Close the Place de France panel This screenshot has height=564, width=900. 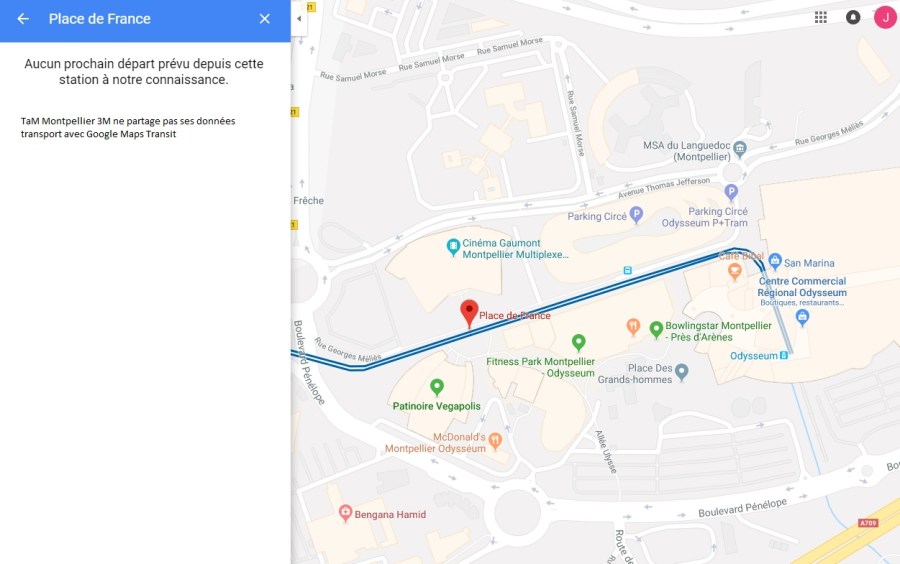pos(265,19)
